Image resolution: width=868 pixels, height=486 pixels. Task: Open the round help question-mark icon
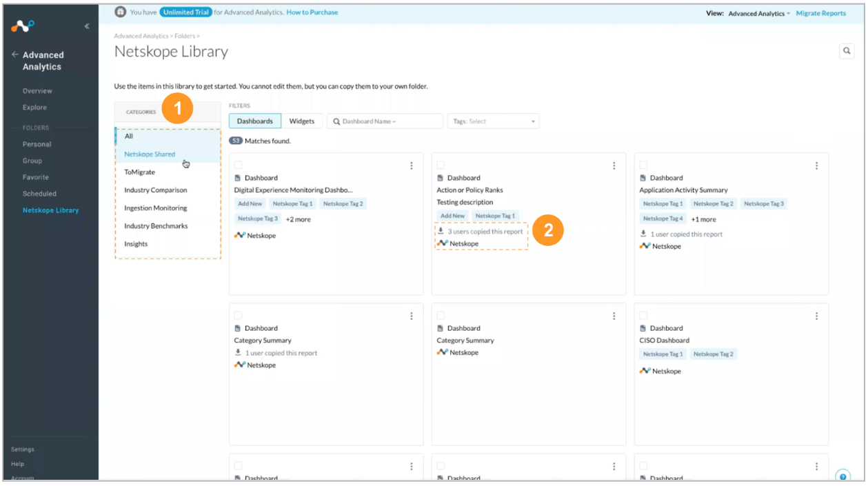point(842,476)
